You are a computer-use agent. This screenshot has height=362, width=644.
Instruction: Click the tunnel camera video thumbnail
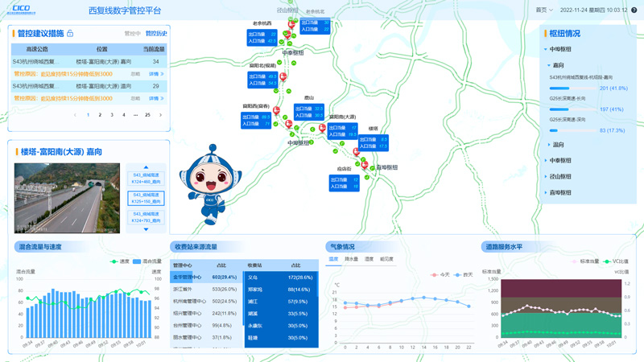(67, 197)
